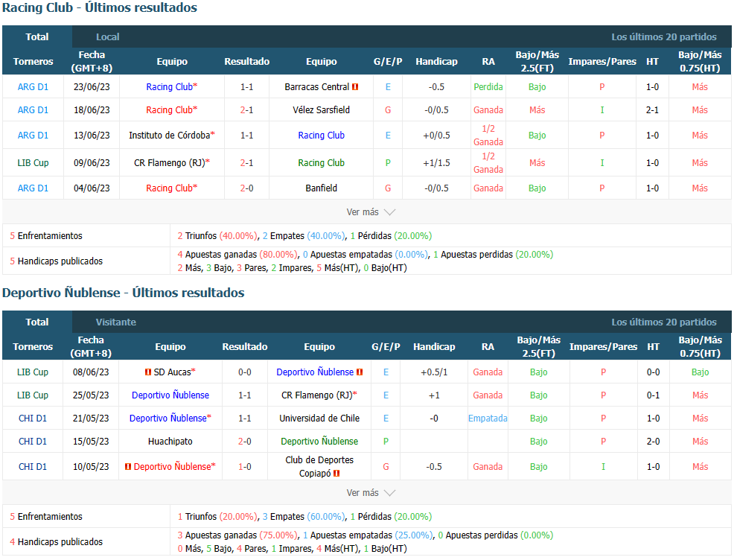The height and width of the screenshot is (560, 737).
Task: Open ARG D1 link for the 13/06/23 match
Action: (x=33, y=136)
